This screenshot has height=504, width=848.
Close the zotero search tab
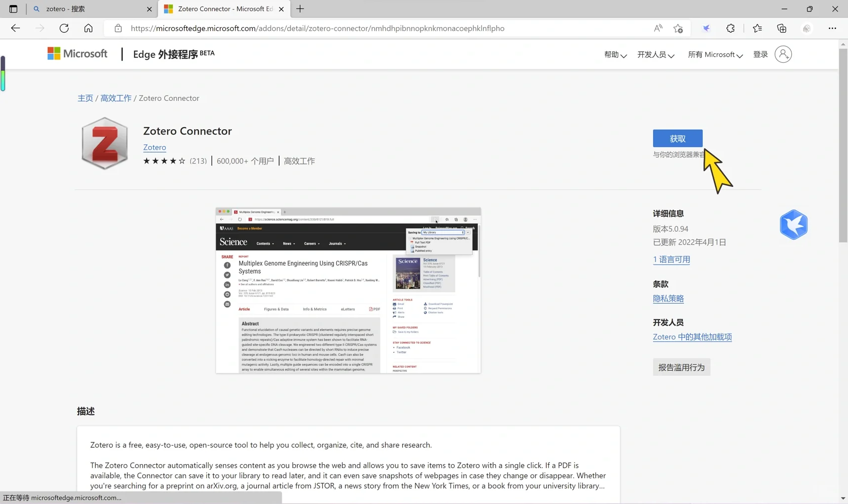point(149,9)
